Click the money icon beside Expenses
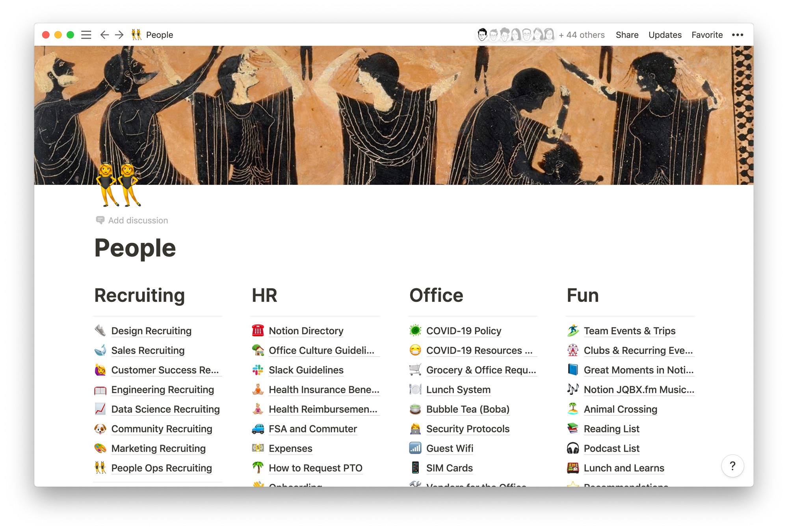 pos(258,448)
